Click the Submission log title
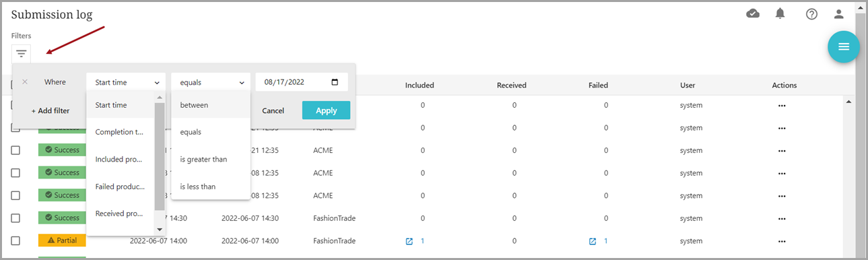Viewport: 868px width, 260px height. [x=52, y=14]
